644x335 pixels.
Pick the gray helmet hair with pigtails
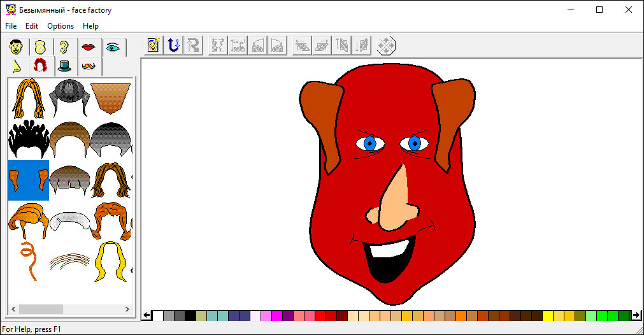point(69,99)
